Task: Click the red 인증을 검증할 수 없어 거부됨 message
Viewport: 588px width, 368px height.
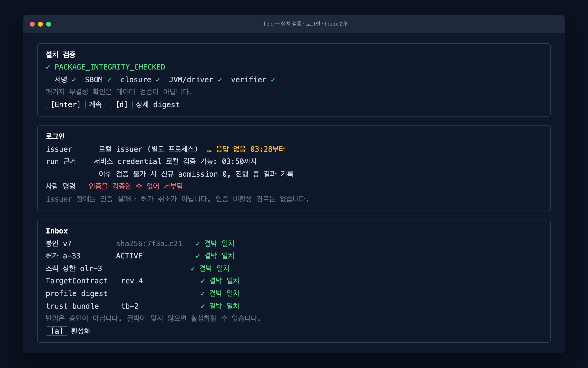Action: coord(136,186)
